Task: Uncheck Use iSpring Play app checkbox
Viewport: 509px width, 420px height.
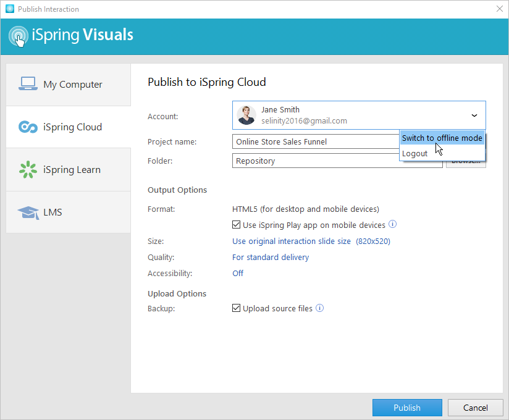Action: tap(237, 225)
